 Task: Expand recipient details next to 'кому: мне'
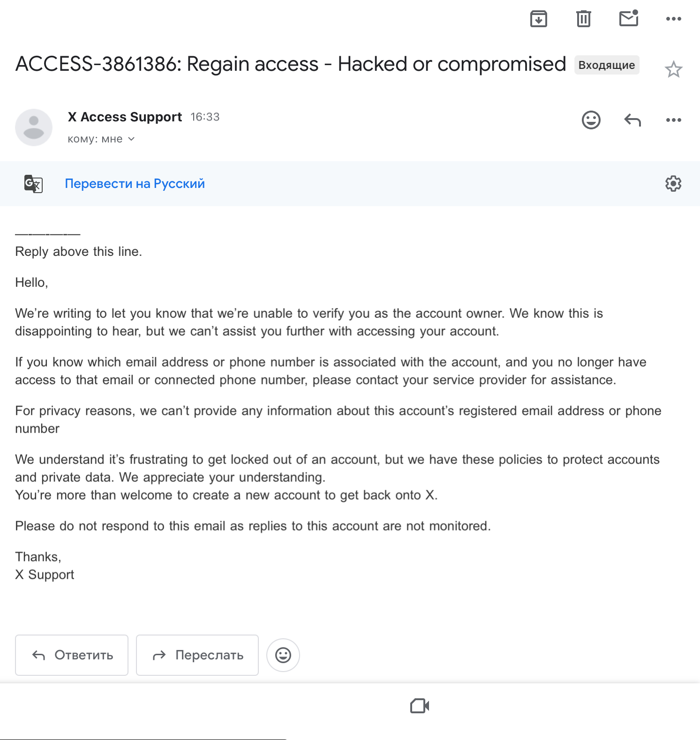pos(131,139)
